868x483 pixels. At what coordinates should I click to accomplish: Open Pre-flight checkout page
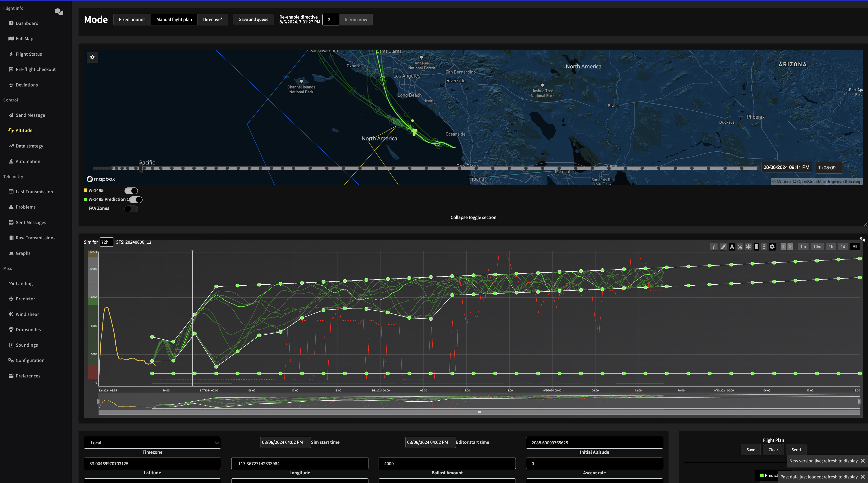click(x=36, y=69)
